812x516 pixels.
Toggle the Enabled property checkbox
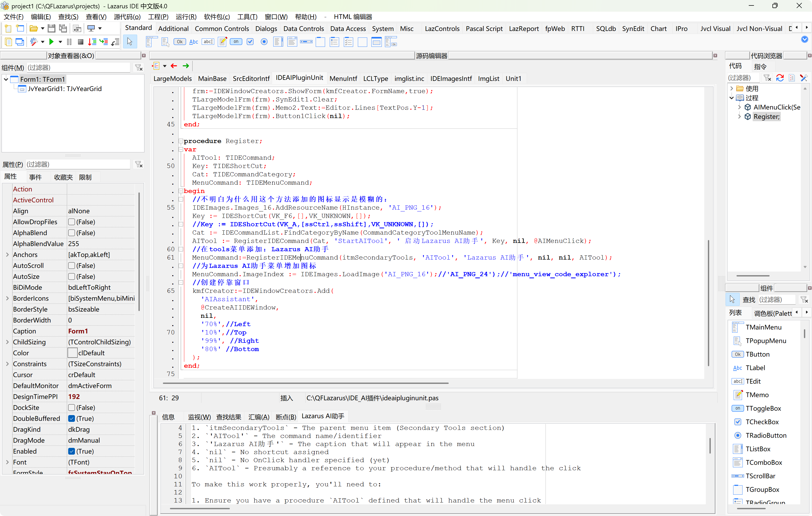tap(72, 451)
